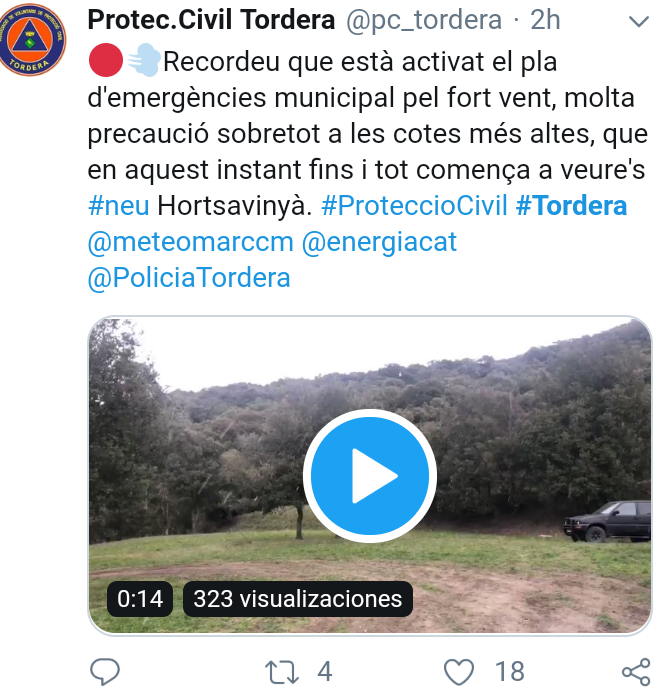Open the #ProteccioCivil hashtag
Screen dimensions: 663x698
click(x=414, y=206)
